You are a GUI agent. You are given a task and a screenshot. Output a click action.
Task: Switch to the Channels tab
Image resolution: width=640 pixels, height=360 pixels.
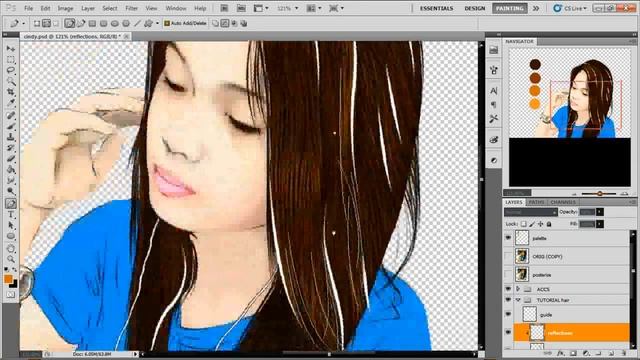(x=563, y=202)
